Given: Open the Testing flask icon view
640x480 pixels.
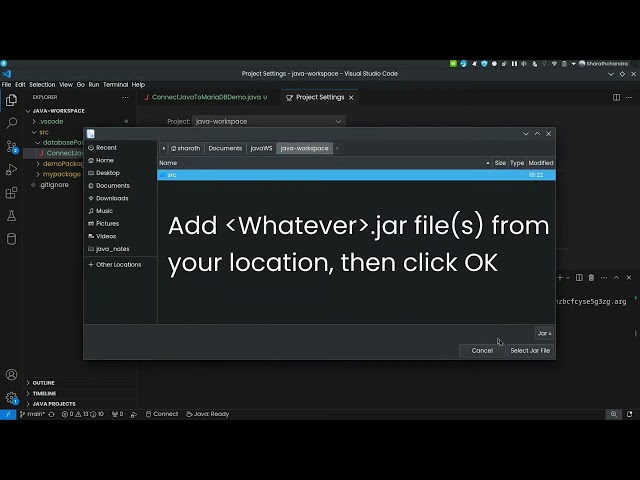Looking at the screenshot, I should click(x=11, y=216).
